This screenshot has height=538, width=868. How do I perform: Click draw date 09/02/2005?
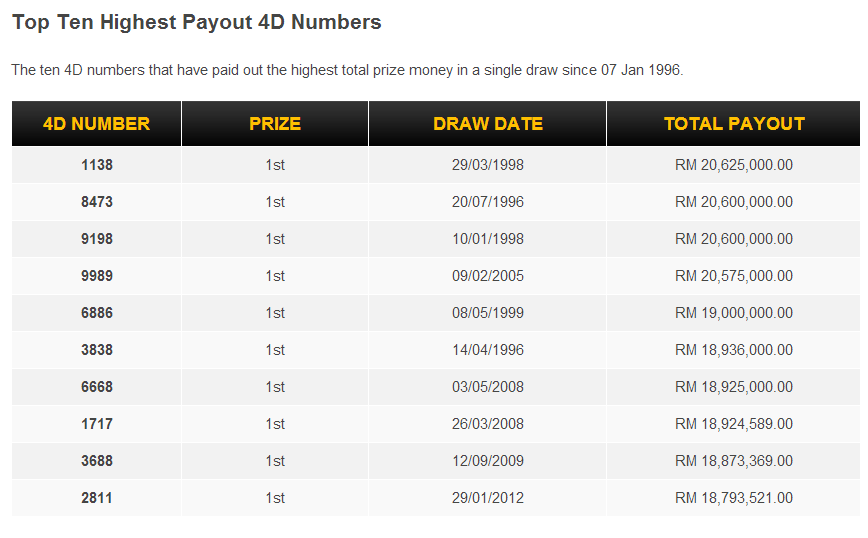point(488,276)
